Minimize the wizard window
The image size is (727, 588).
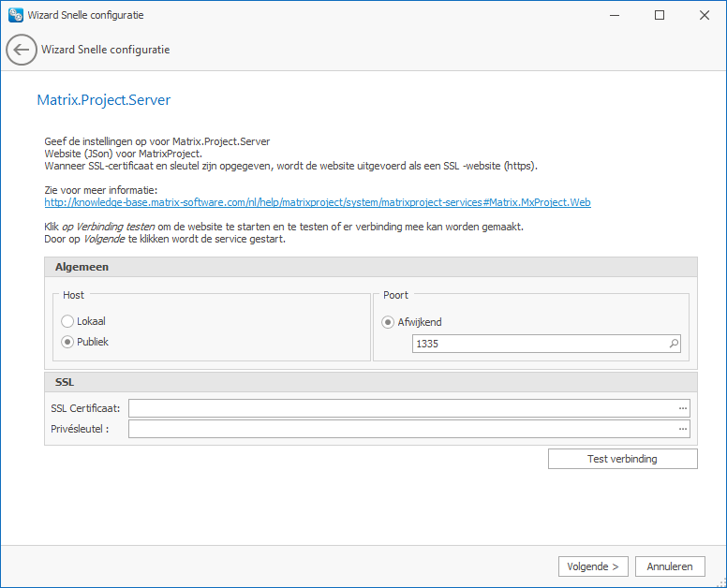click(x=616, y=15)
